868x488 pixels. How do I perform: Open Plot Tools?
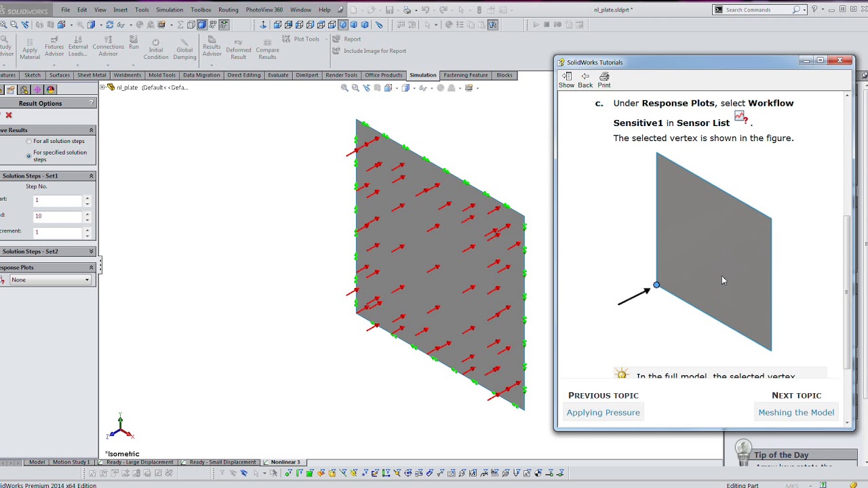tap(302, 39)
